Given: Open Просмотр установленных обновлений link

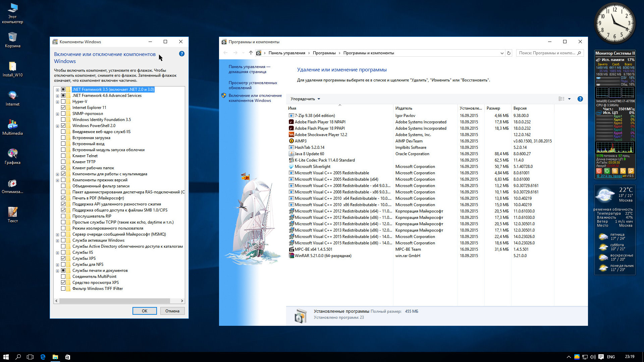Looking at the screenshot, I should pyautogui.click(x=253, y=85).
